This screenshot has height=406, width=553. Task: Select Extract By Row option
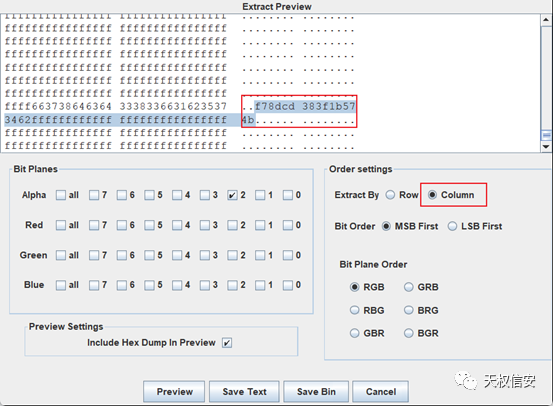pos(390,195)
